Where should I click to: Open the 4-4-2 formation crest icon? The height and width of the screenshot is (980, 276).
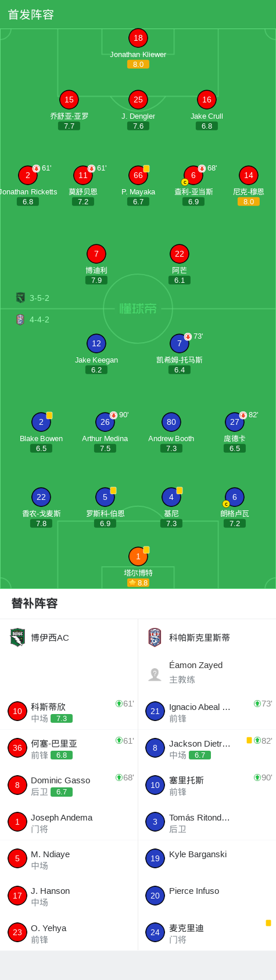click(20, 319)
